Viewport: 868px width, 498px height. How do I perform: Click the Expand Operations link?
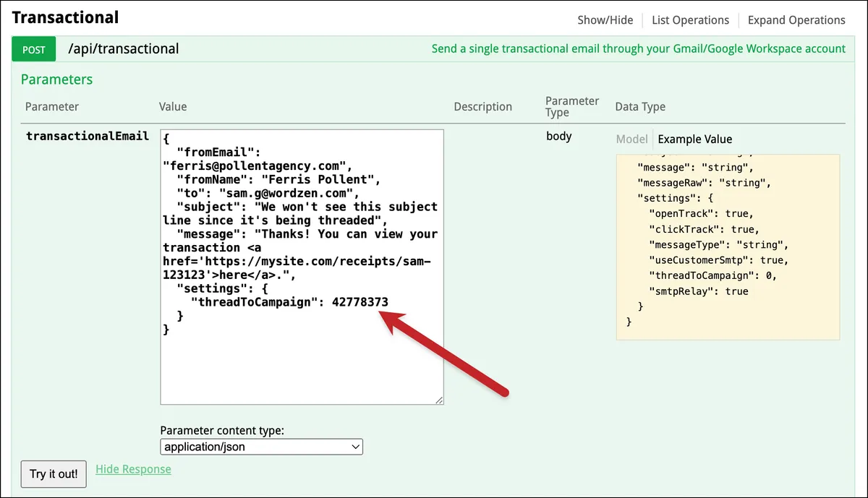click(x=796, y=20)
